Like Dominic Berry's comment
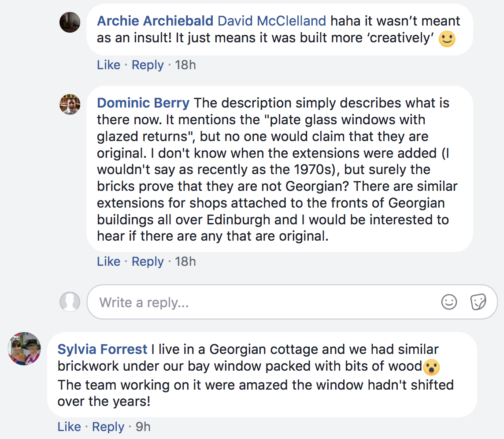 pyautogui.click(x=108, y=262)
